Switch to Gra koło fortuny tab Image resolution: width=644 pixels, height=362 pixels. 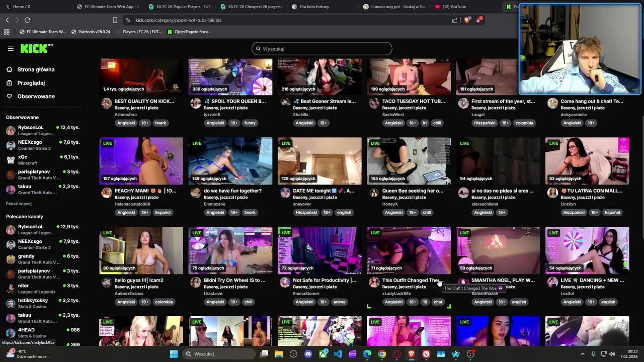(x=324, y=7)
